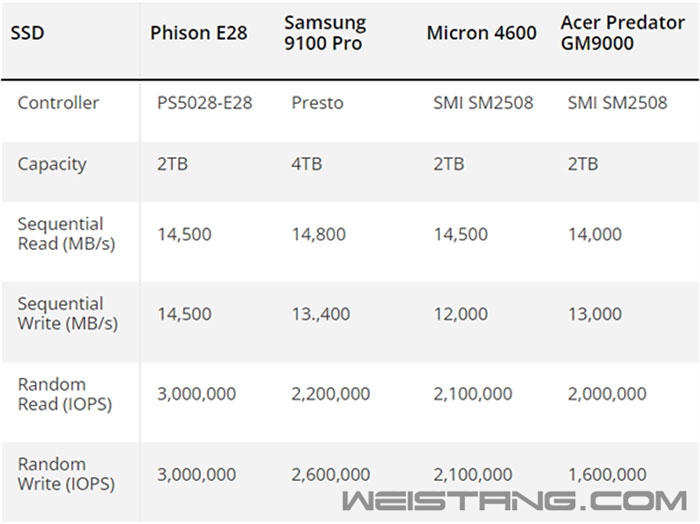Screen dimensions: 700x524
Task: Click the SSD column header
Action: [27, 33]
